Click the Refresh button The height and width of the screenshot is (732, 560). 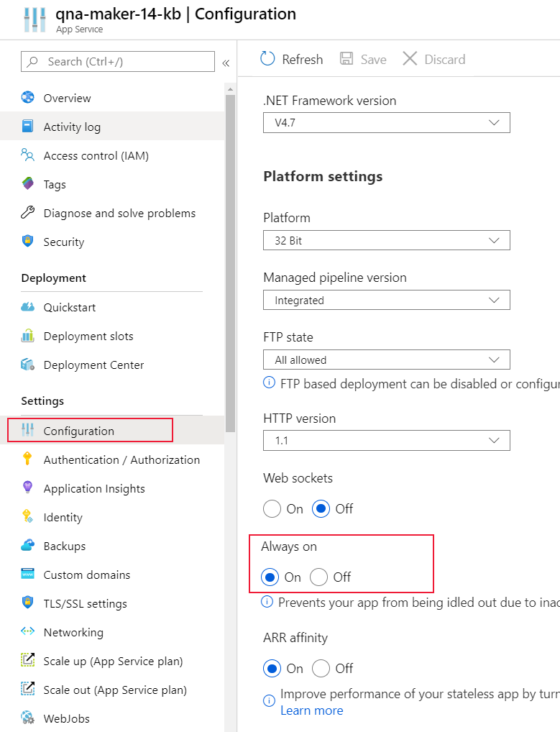tap(290, 59)
